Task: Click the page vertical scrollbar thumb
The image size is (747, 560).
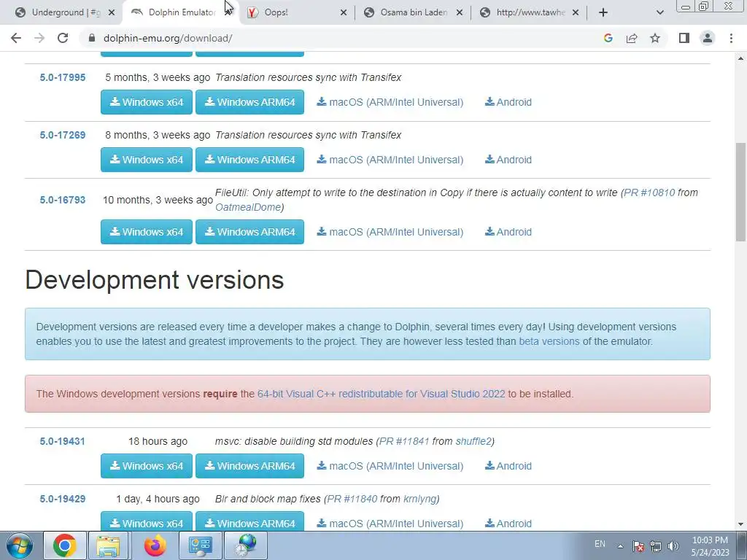Action: tap(740, 192)
